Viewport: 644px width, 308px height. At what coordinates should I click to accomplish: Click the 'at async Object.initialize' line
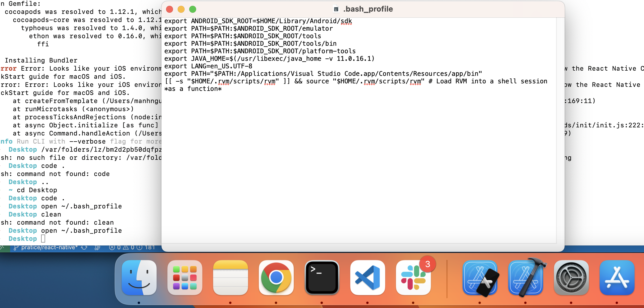point(86,125)
